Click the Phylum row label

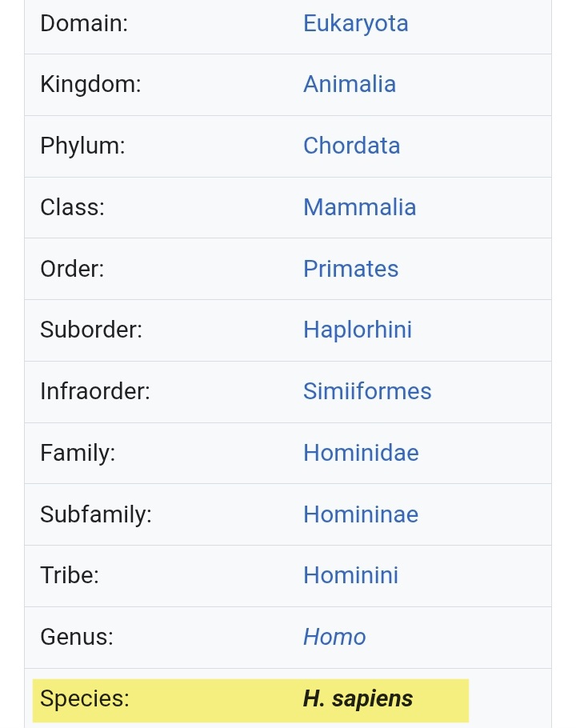82,146
